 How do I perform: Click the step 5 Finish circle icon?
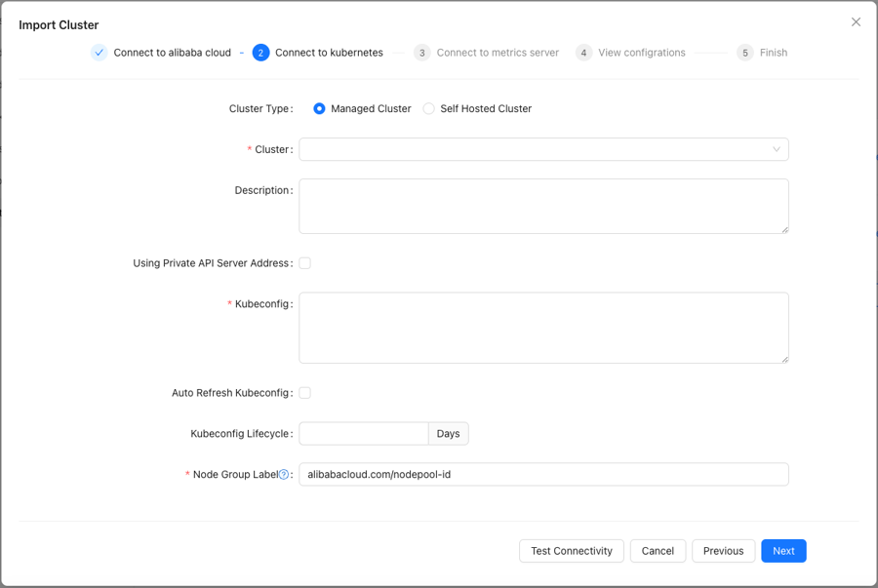click(x=744, y=53)
